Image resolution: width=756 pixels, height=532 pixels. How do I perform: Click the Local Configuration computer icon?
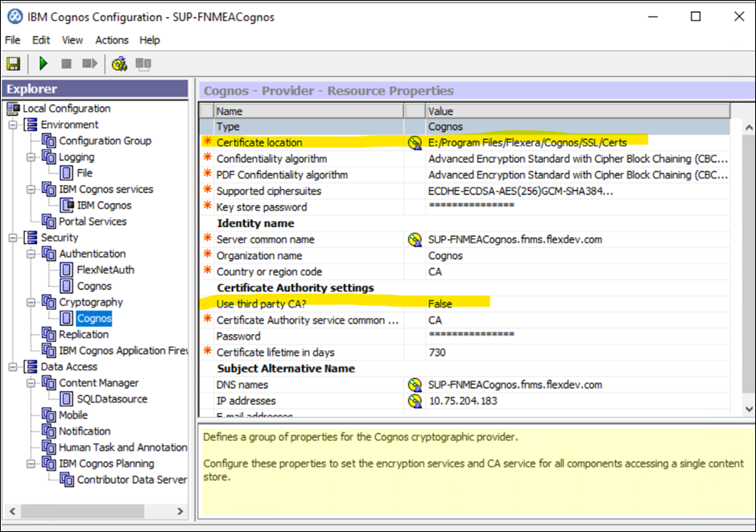14,109
